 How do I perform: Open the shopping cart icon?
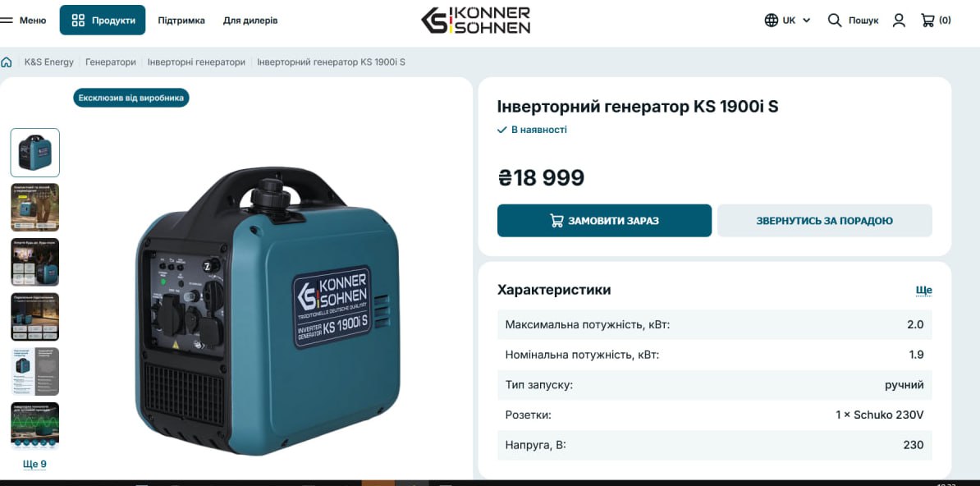click(927, 20)
